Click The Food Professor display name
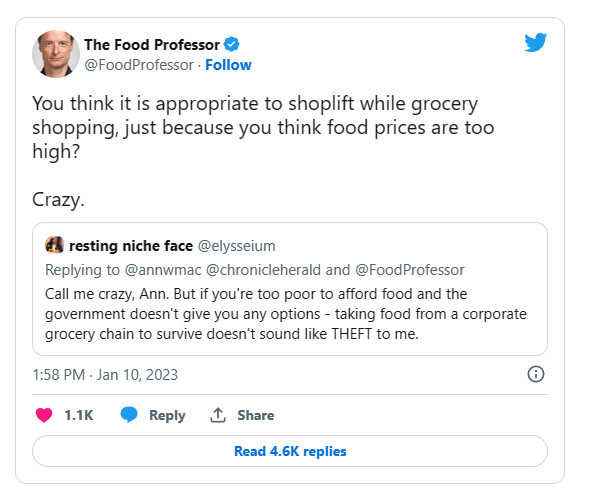 [x=152, y=45]
